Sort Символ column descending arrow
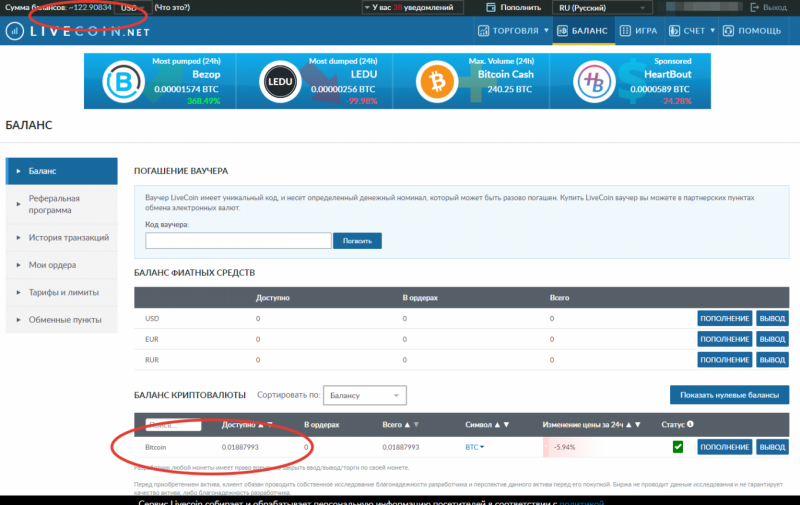Screen dimensions: 800x505 (x=506, y=424)
